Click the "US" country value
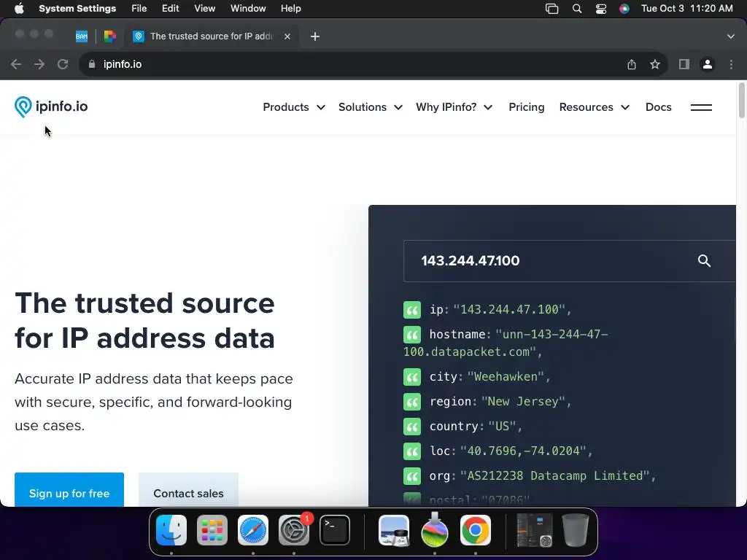Image resolution: width=747 pixels, height=560 pixels. tap(502, 426)
